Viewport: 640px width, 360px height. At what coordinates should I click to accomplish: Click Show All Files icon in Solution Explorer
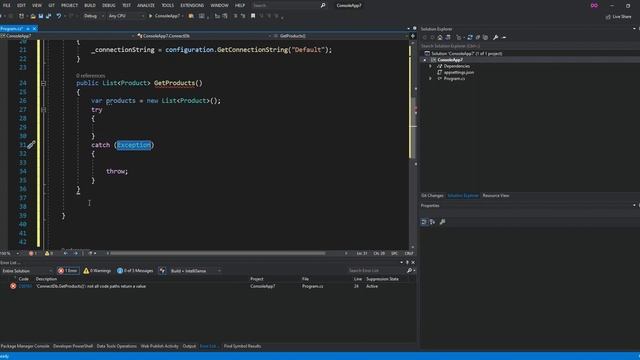(x=485, y=37)
